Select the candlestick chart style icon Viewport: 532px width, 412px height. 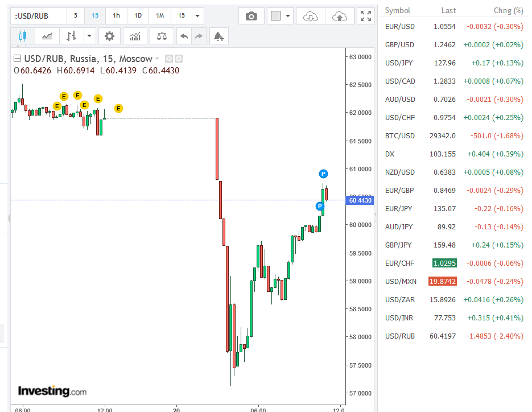pos(23,36)
